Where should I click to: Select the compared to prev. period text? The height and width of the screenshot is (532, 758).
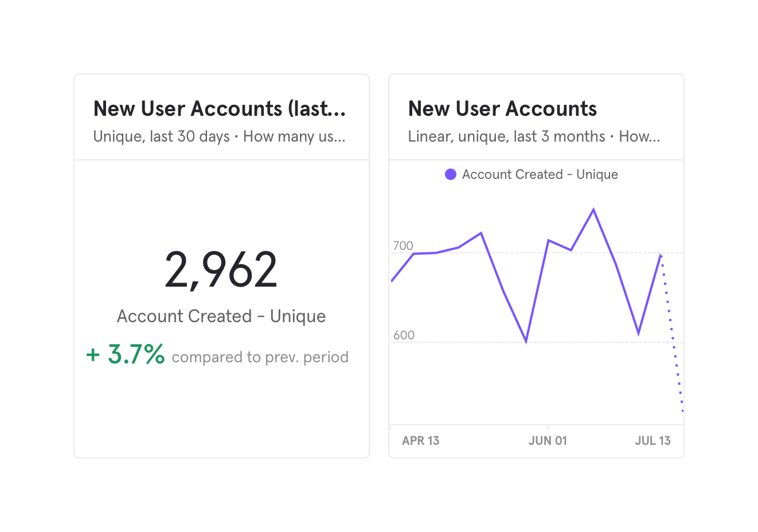[260, 357]
